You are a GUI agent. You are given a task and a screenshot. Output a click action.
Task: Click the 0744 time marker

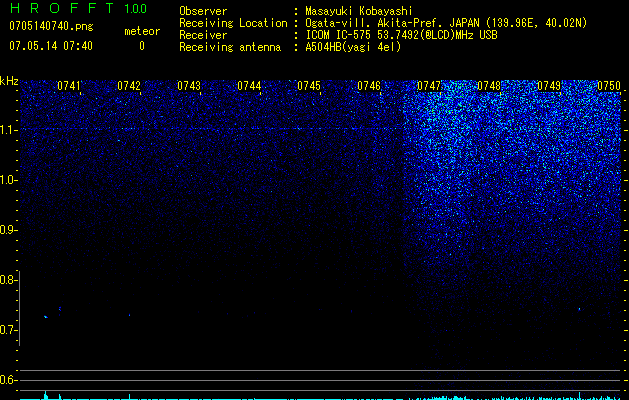click(x=249, y=86)
